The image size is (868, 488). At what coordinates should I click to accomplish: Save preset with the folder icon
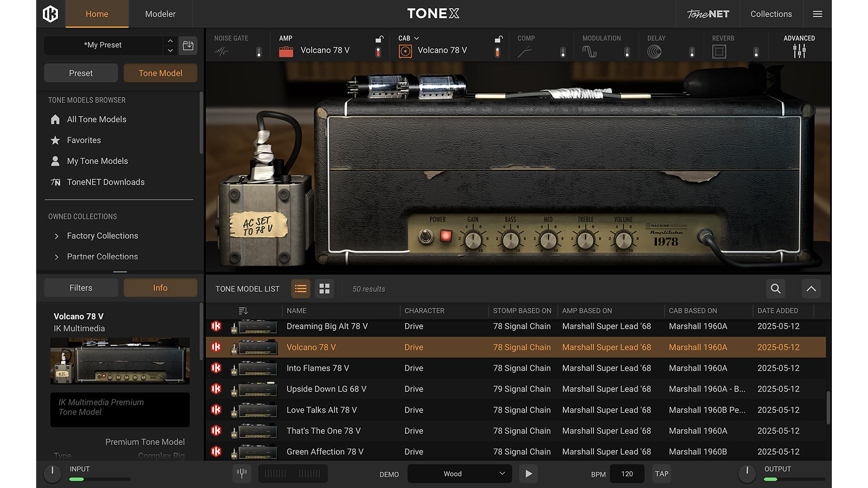click(x=188, y=45)
